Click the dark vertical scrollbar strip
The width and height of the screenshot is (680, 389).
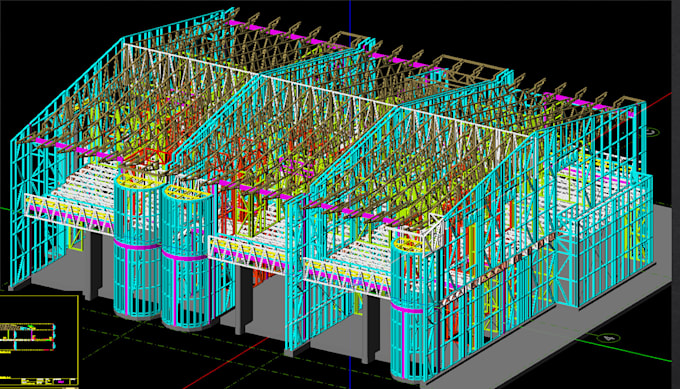tap(676, 194)
